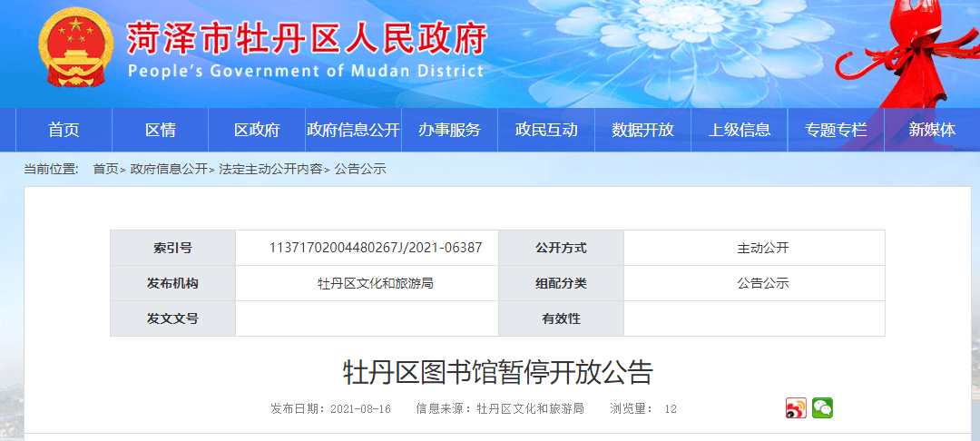
Task: Click the national emblem logo
Action: pos(75,48)
